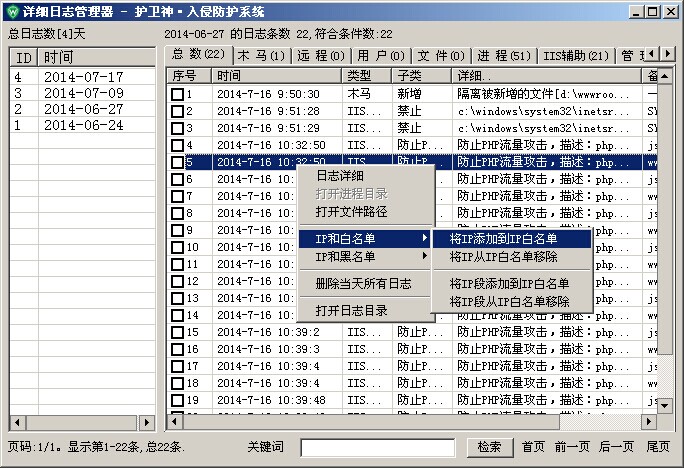This screenshot has width=684, height=468.
Task: Click date list scrollbar right arrow
Action: 147,422
